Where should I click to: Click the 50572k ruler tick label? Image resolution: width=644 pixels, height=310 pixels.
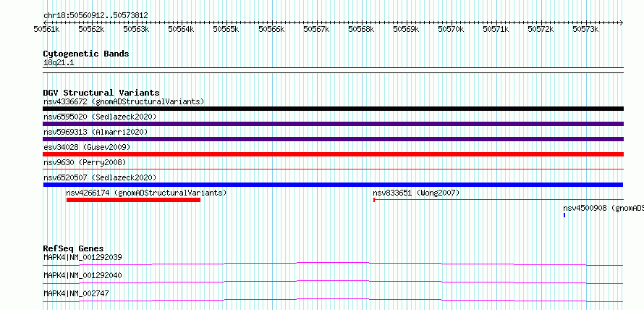click(541, 29)
